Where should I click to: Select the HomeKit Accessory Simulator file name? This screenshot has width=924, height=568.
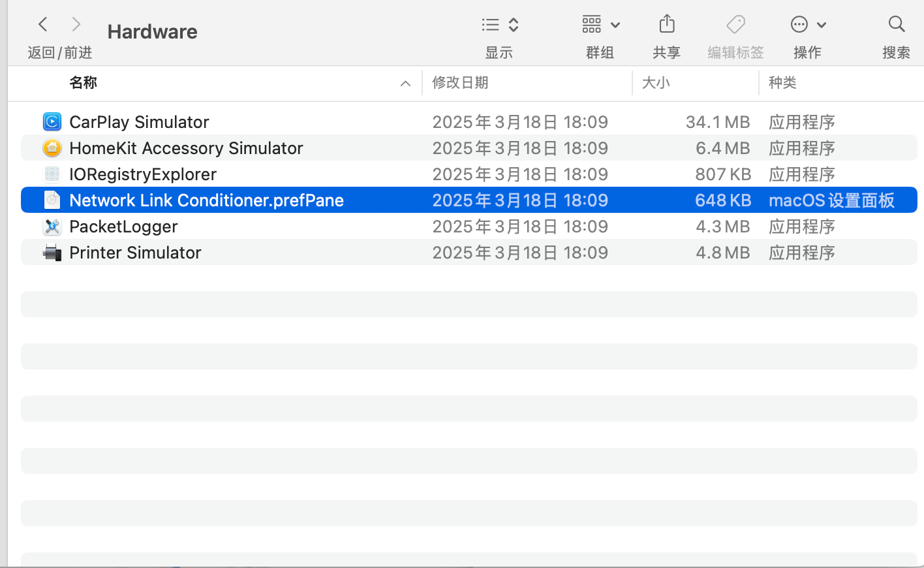click(186, 148)
